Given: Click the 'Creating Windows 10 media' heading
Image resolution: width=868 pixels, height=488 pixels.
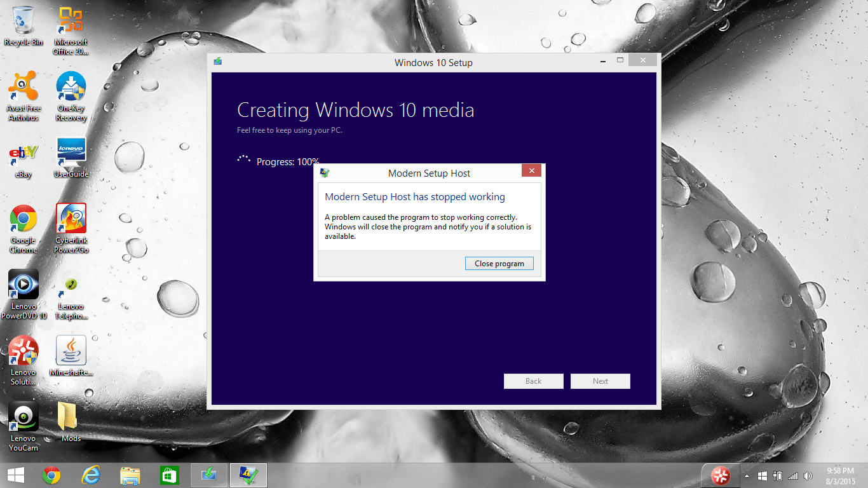Looking at the screenshot, I should (x=355, y=110).
